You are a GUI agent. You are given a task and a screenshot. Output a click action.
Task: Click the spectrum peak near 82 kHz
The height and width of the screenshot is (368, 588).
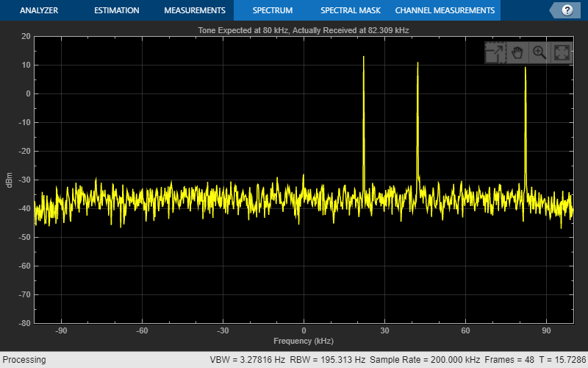526,70
